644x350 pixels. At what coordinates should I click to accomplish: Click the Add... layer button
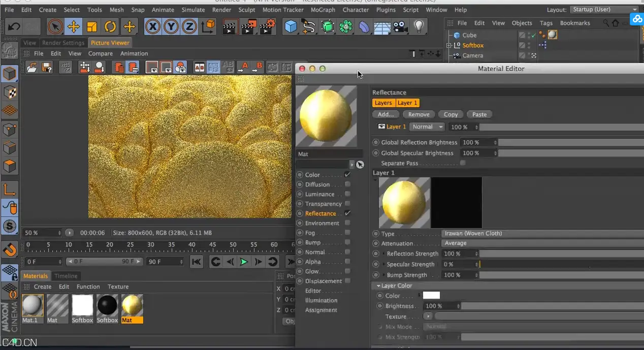tap(386, 114)
